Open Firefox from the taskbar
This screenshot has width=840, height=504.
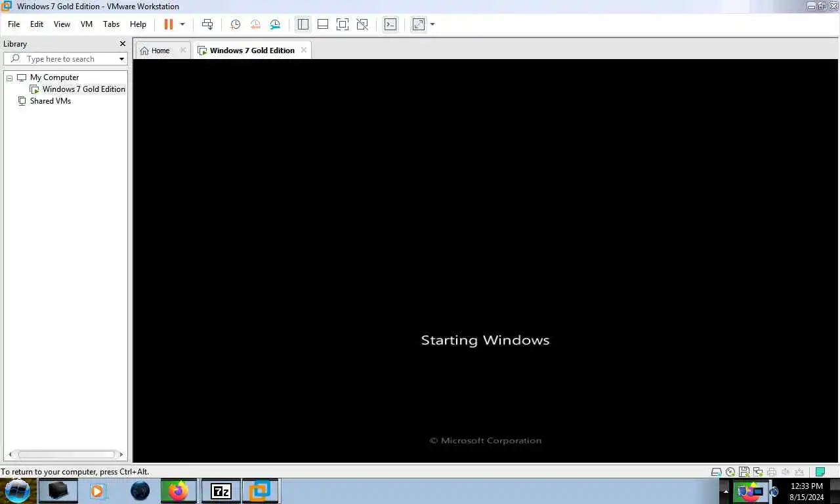coord(178,491)
